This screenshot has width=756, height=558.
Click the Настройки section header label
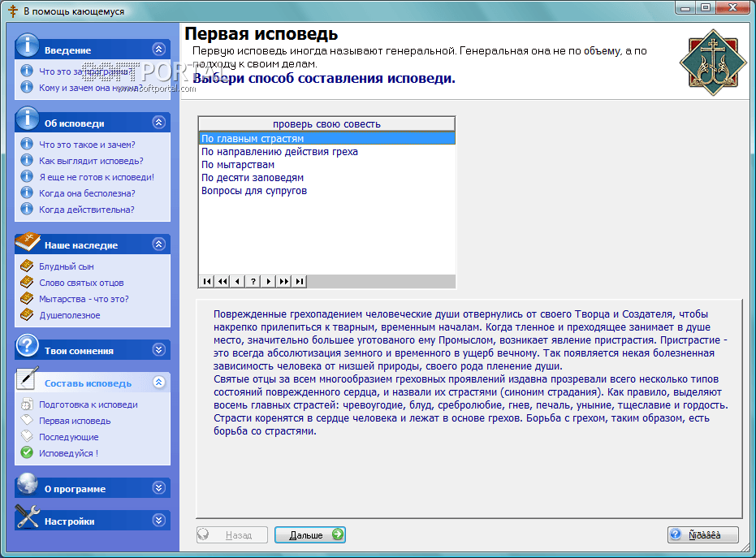click(x=70, y=521)
